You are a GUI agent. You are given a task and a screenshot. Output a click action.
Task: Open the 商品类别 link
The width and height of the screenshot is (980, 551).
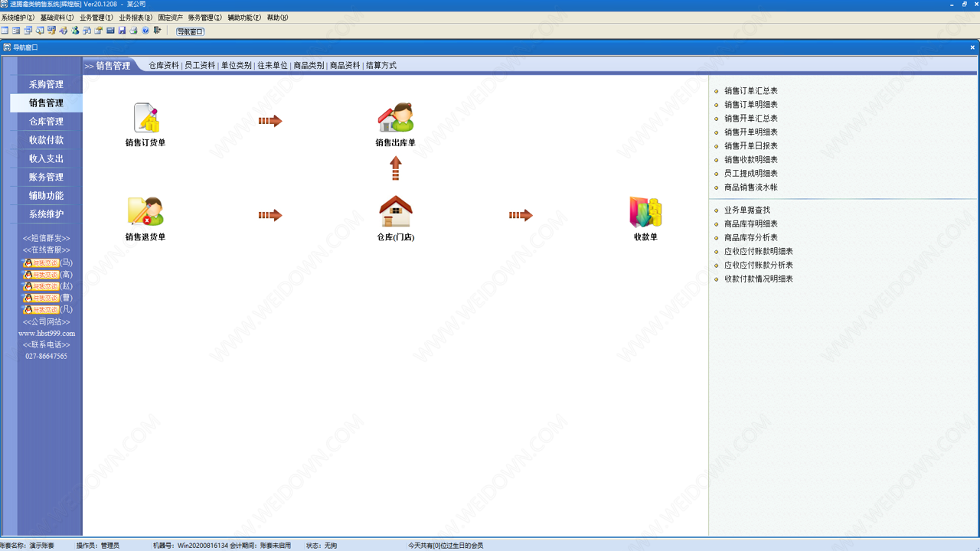tap(309, 66)
